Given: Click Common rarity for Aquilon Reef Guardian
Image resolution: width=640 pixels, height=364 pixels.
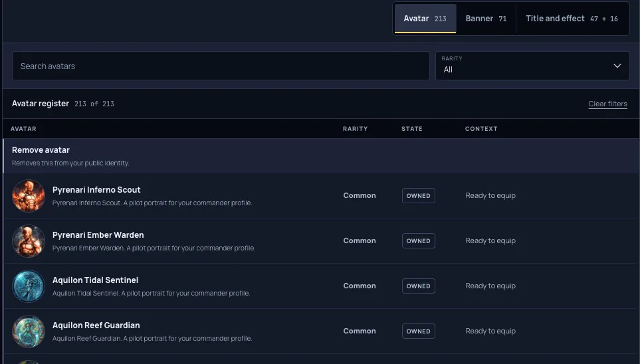Looking at the screenshot, I should 359,331.
